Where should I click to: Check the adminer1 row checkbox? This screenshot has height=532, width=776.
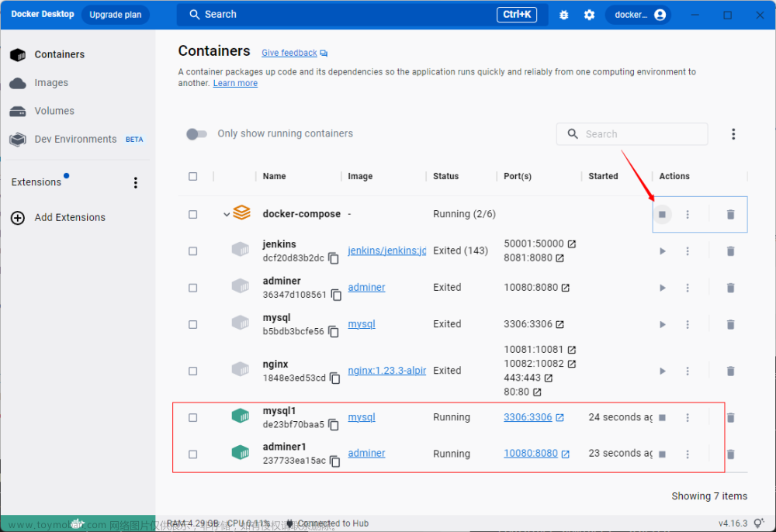193,454
